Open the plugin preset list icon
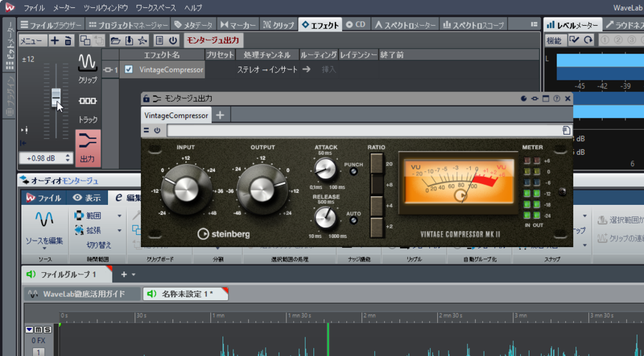 coord(566,130)
